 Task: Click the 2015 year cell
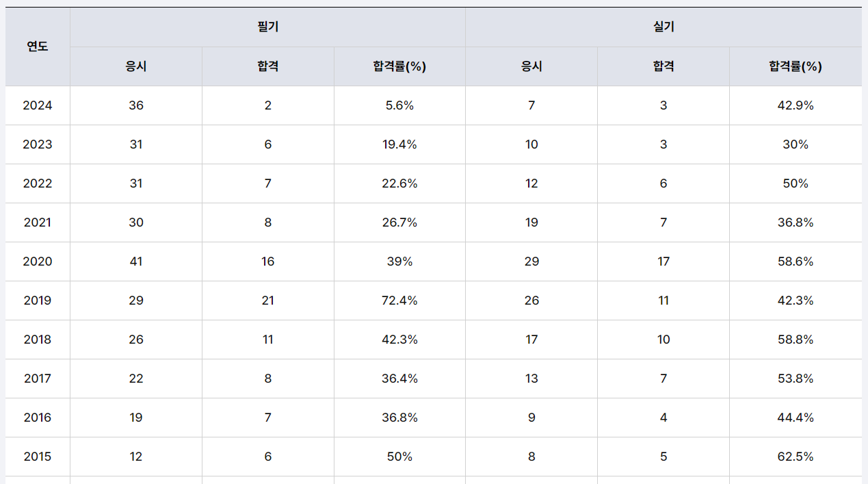(38, 457)
